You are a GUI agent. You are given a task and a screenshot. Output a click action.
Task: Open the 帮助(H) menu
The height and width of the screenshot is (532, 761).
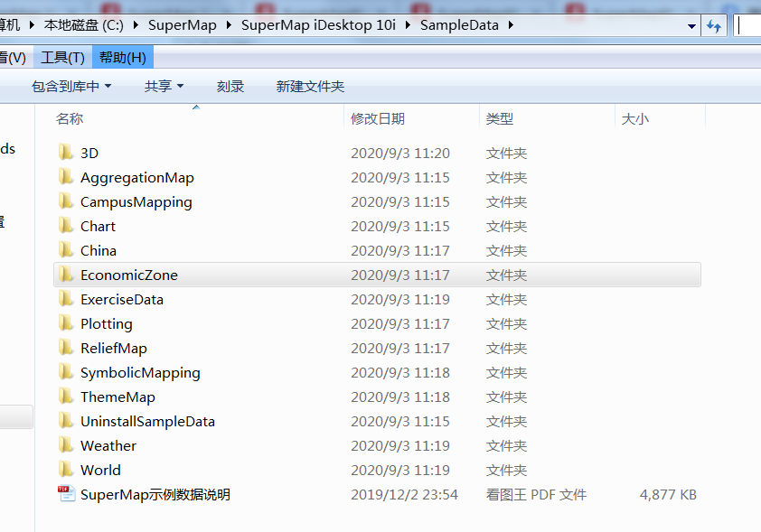[x=122, y=58]
